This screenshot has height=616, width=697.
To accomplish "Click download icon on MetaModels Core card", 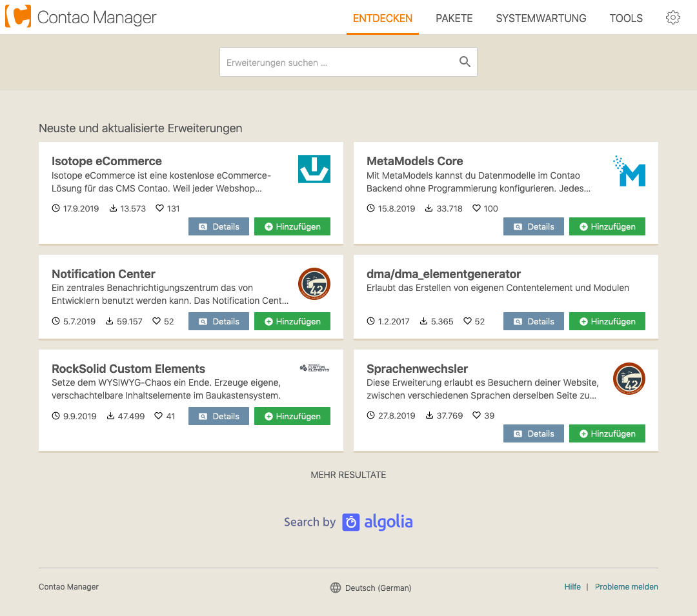I will click(x=429, y=208).
